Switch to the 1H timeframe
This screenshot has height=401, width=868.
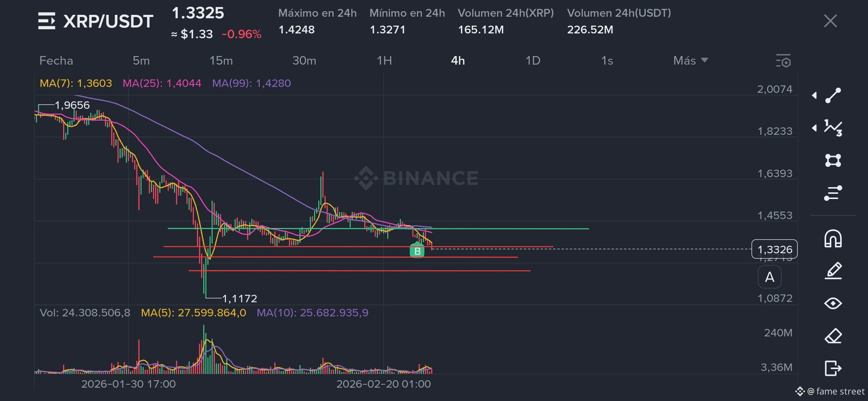384,61
